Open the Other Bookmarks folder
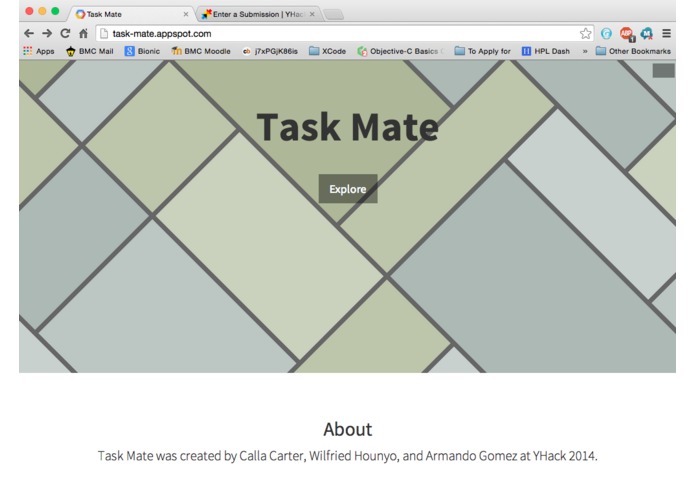695x494 pixels. coord(633,51)
